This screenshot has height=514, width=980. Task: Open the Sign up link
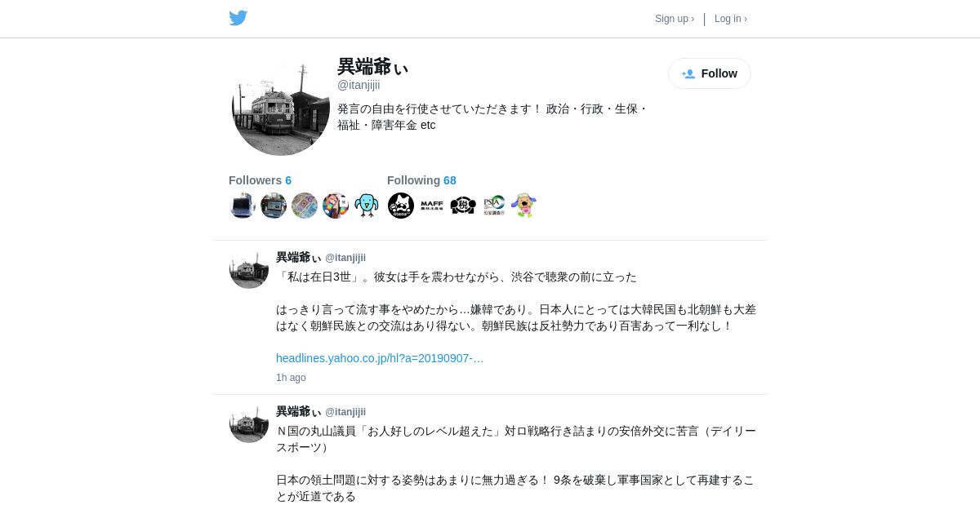tap(675, 19)
